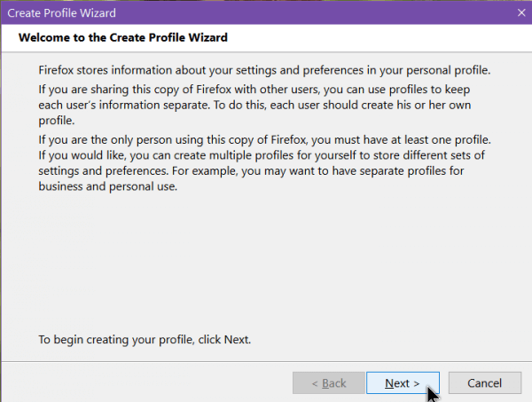Click the Create Profile Wizard title bar text

61,13
